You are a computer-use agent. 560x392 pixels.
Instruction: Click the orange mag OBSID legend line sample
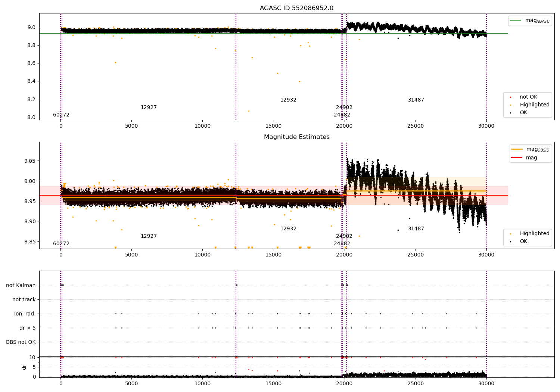tap(517, 149)
